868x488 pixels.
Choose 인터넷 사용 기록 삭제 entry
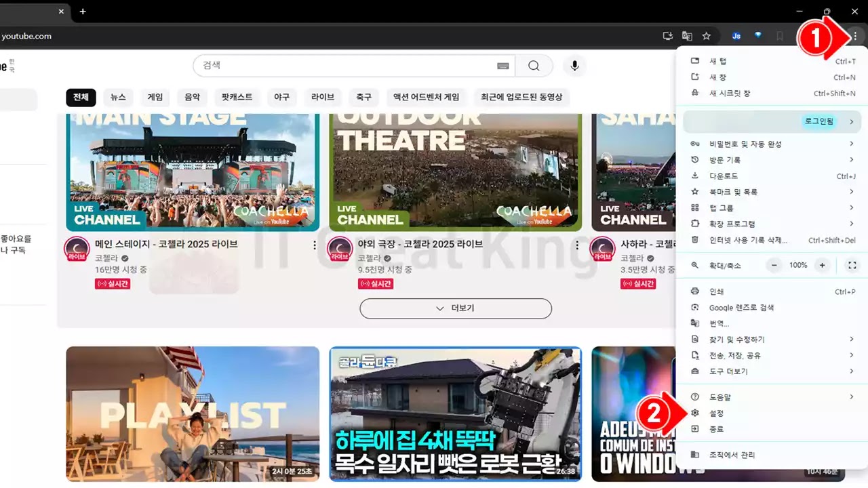tap(772, 240)
